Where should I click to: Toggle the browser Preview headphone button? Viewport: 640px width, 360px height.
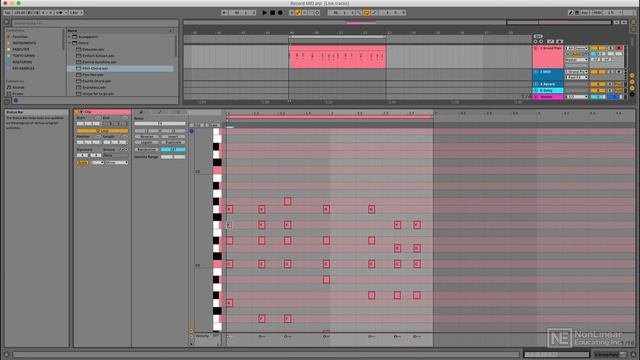[16, 100]
